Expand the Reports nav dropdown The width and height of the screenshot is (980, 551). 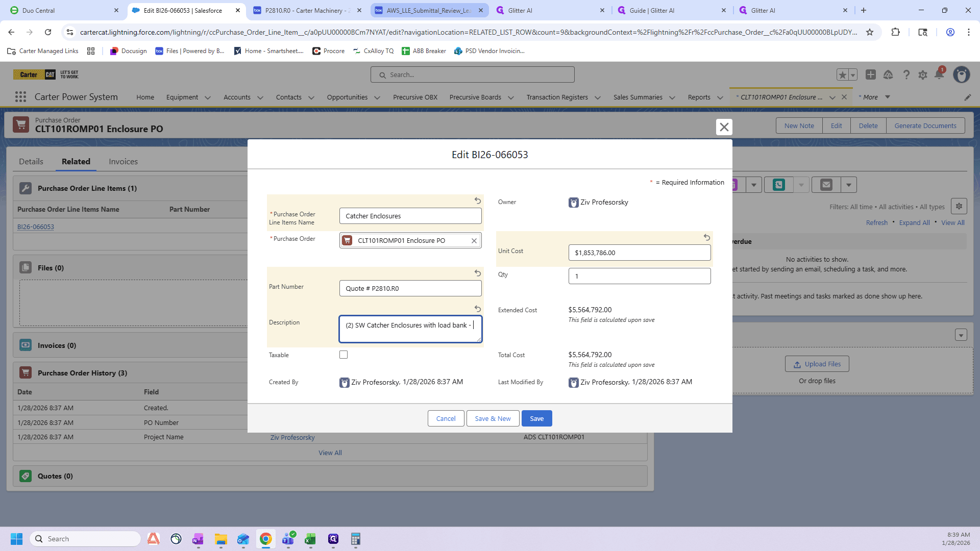[x=720, y=98]
